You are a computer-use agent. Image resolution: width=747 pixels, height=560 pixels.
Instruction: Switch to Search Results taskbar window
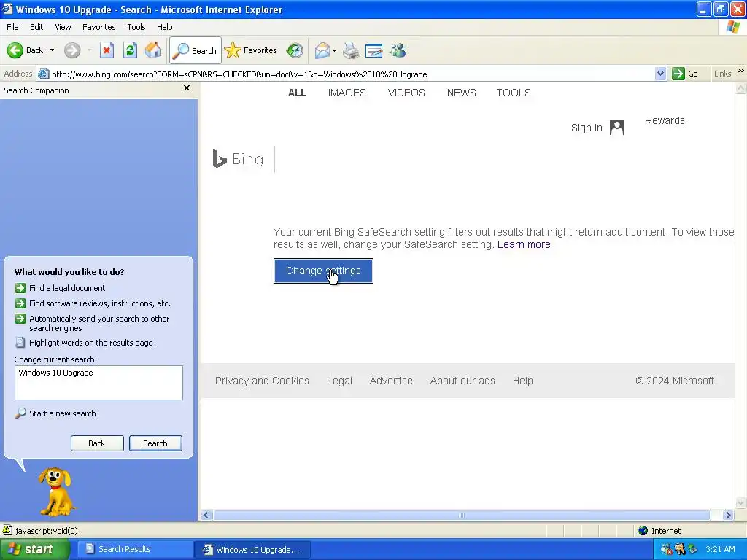(134, 550)
